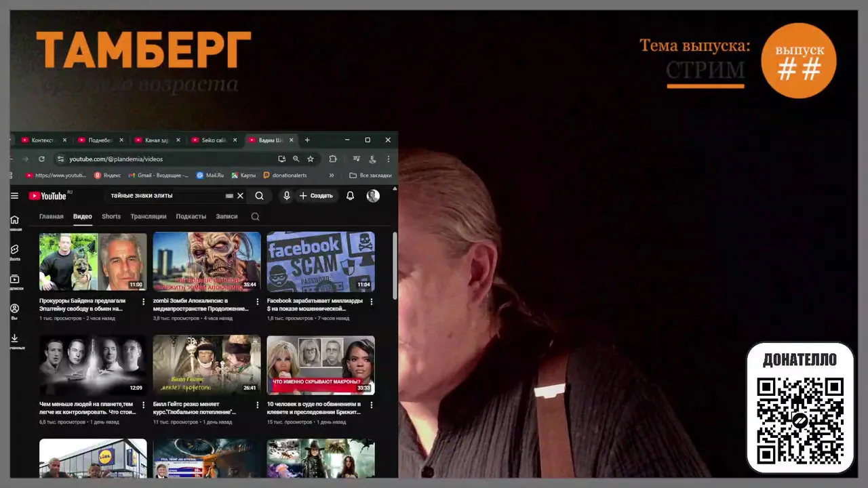Image resolution: width=868 pixels, height=488 pixels.
Task: Open the Mail.Ru bookmark
Action: coord(210,175)
